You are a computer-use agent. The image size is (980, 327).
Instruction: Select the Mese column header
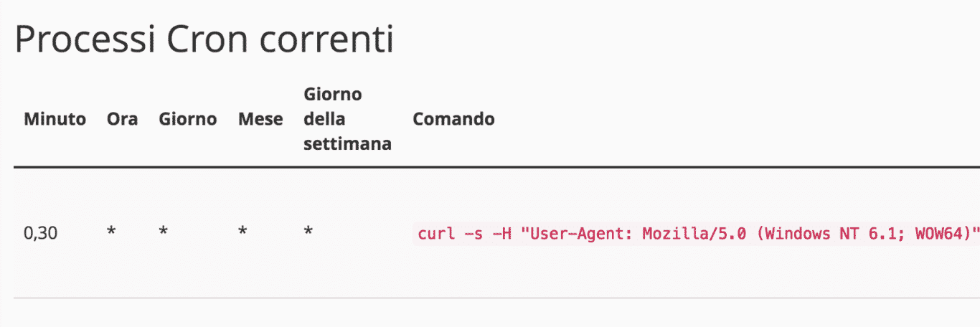tap(260, 119)
